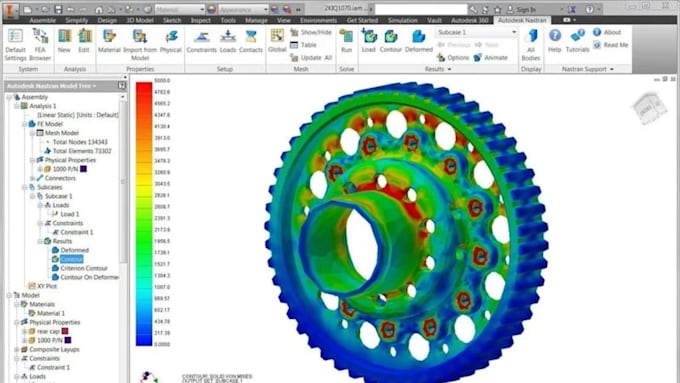Switch to the Simulation tab
The width and height of the screenshot is (680, 383).
[x=402, y=20]
